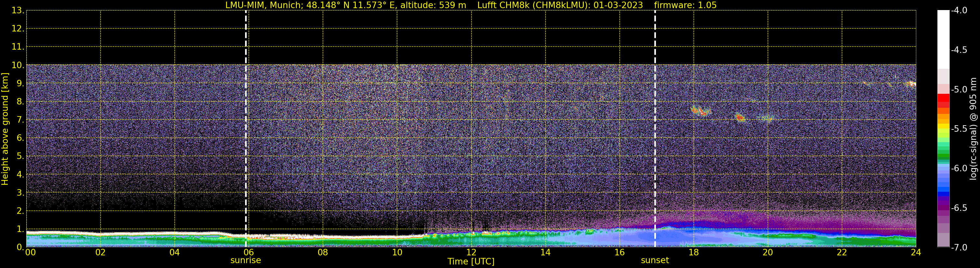This screenshot has width=980, height=268.
Task: Click the sunrise label below the time axis
Action: pos(246,261)
